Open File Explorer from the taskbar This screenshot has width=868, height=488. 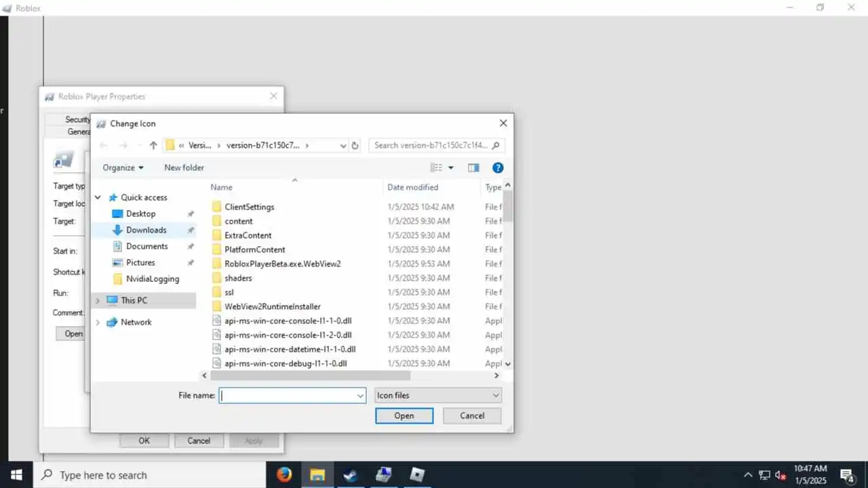click(x=317, y=474)
